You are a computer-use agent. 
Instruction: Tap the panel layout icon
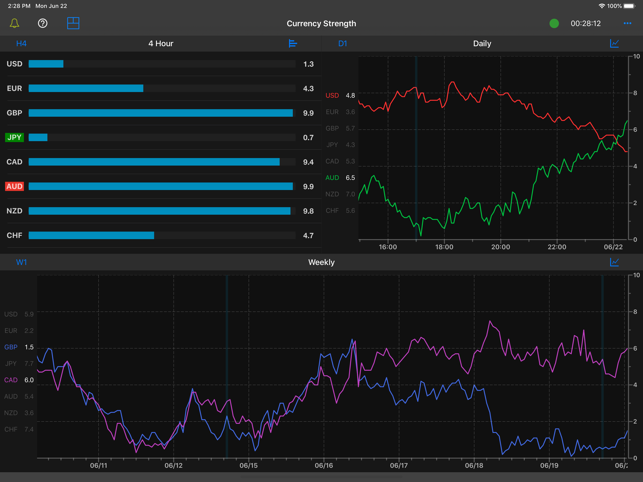pos(73,23)
